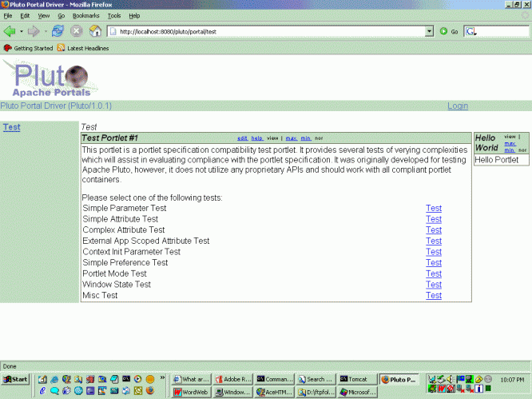532x399 pixels.
Task: Open the Getting Started bookmark
Action: click(x=29, y=48)
